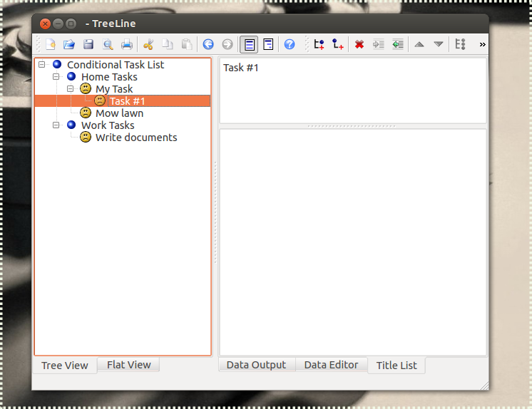Collapse the Work Tasks branch

pyautogui.click(x=56, y=125)
